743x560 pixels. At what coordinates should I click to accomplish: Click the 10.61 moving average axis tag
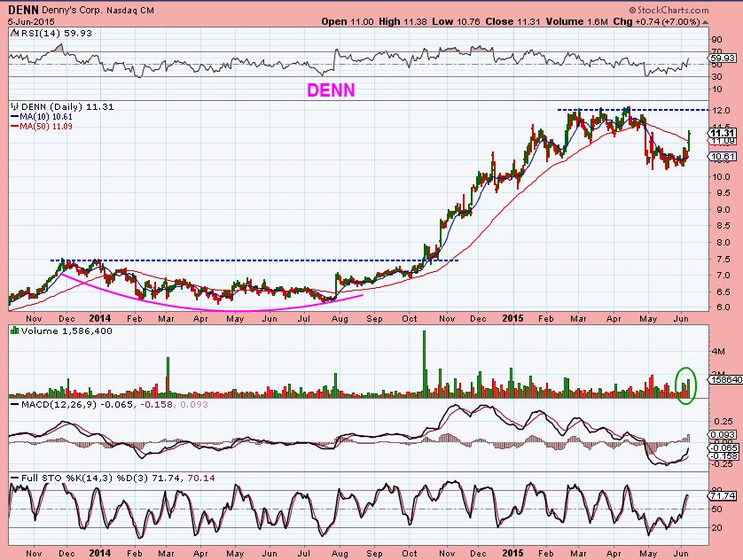[723, 157]
